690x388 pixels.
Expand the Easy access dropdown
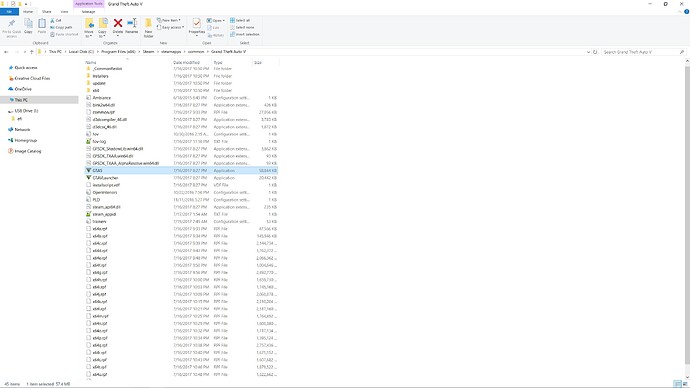(x=171, y=27)
